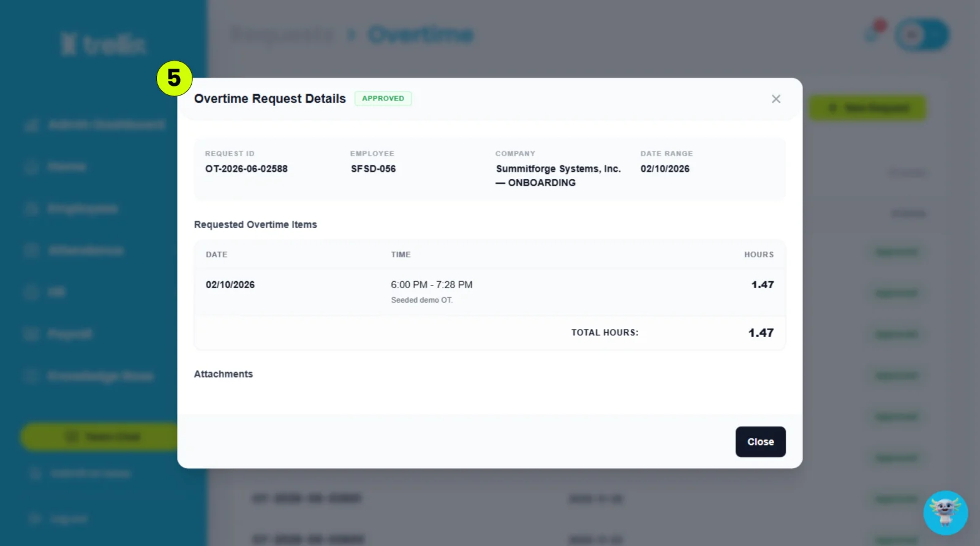Open notifications bell icon in header
Viewport: 980px width, 546px height.
[873, 33]
